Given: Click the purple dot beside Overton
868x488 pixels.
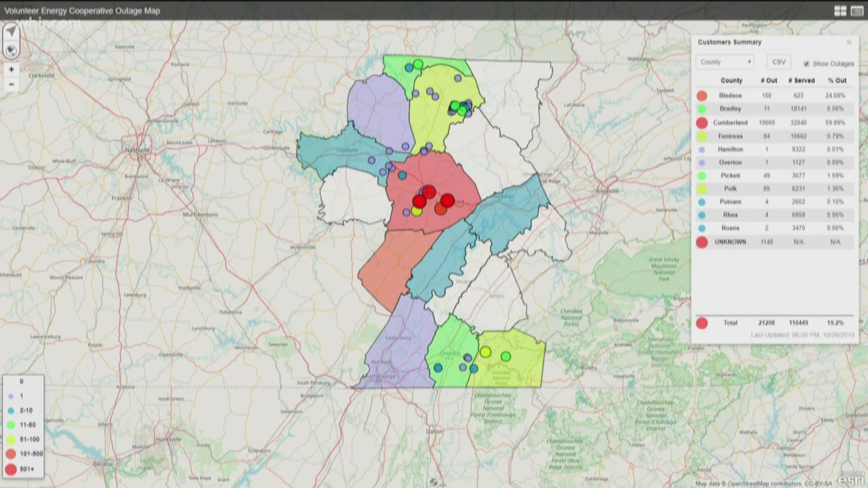Looking at the screenshot, I should click(x=702, y=162).
